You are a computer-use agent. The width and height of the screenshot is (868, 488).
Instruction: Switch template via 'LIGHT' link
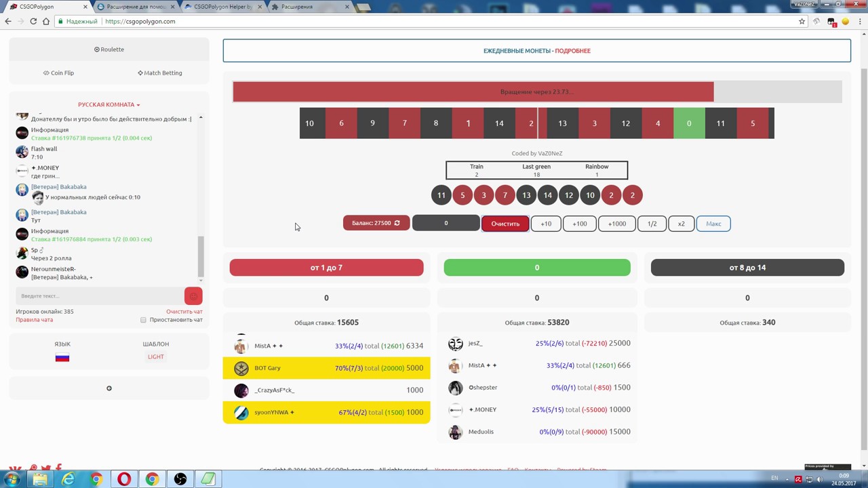click(x=156, y=357)
